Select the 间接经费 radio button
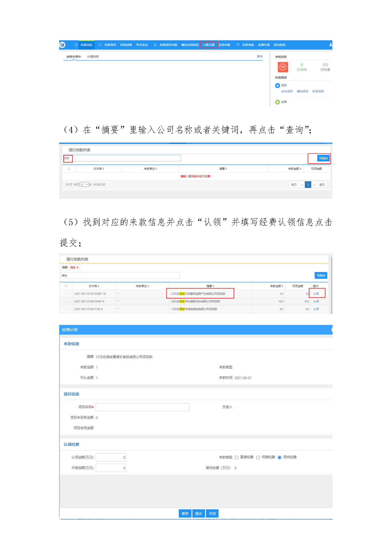392x554 pixels. click(x=258, y=457)
